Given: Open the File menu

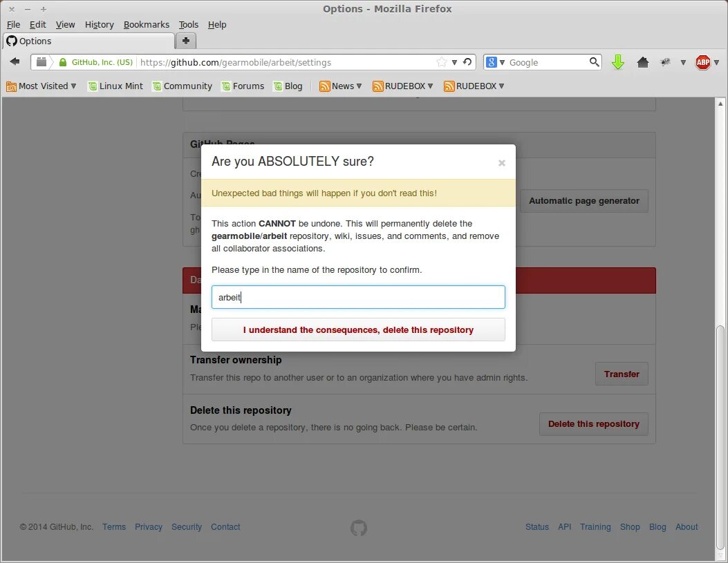Looking at the screenshot, I should coord(13,25).
